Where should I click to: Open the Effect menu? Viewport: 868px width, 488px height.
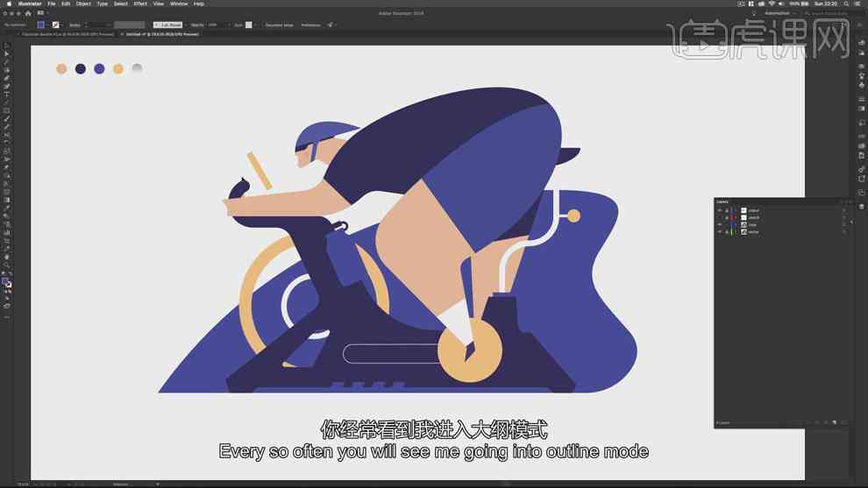[140, 4]
